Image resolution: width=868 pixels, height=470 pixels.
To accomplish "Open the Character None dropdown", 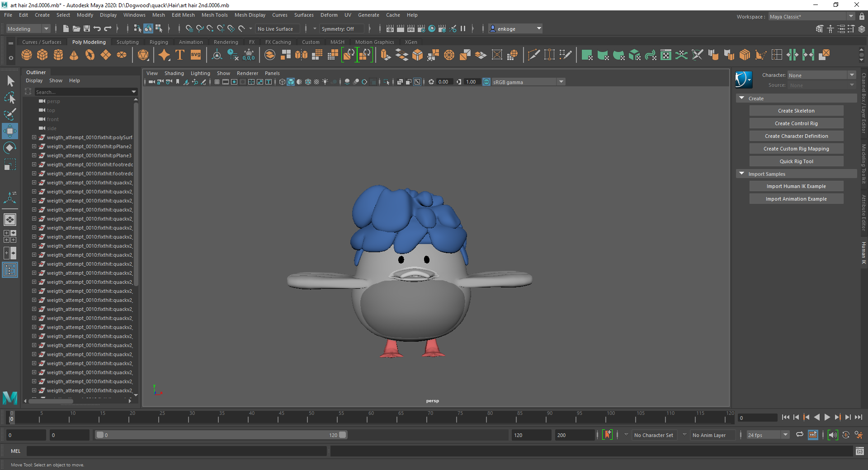I will (821, 75).
